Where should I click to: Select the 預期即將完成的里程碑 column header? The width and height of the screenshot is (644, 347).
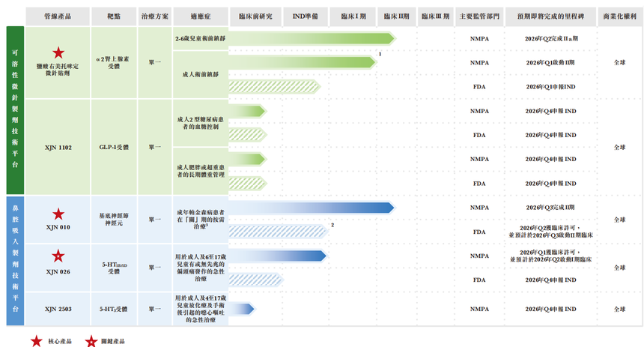pos(550,16)
